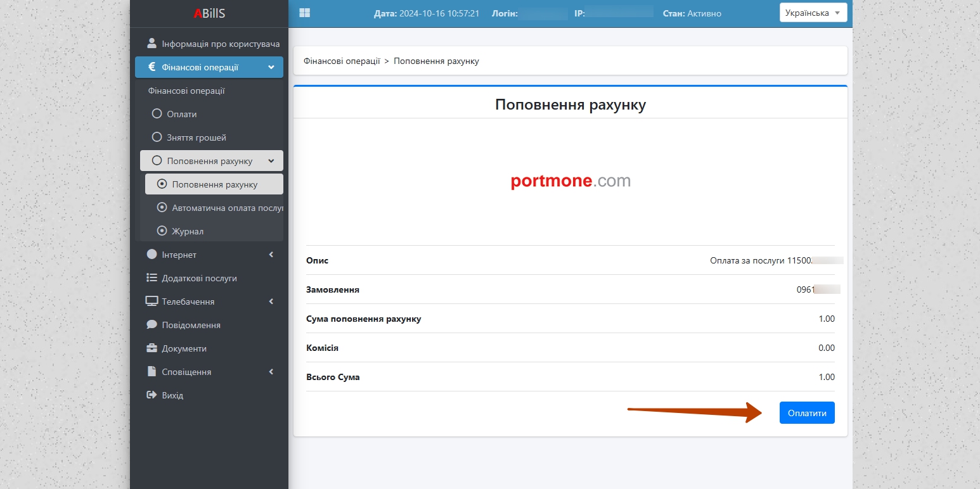Go to Автоматична оплата послуг
The image size is (980, 489).
pyautogui.click(x=214, y=208)
